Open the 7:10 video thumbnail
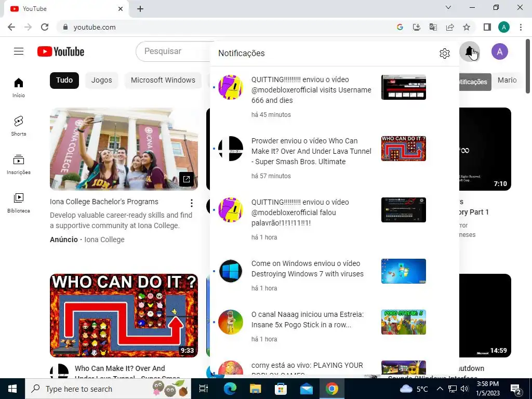Image resolution: width=532 pixels, height=399 pixels. [485, 149]
